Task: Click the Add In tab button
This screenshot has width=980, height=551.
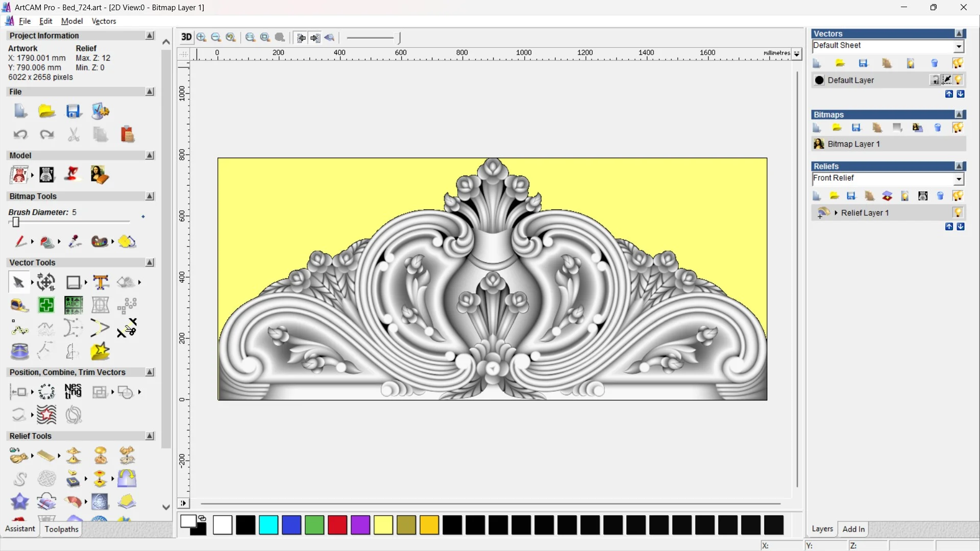Action: [x=853, y=529]
